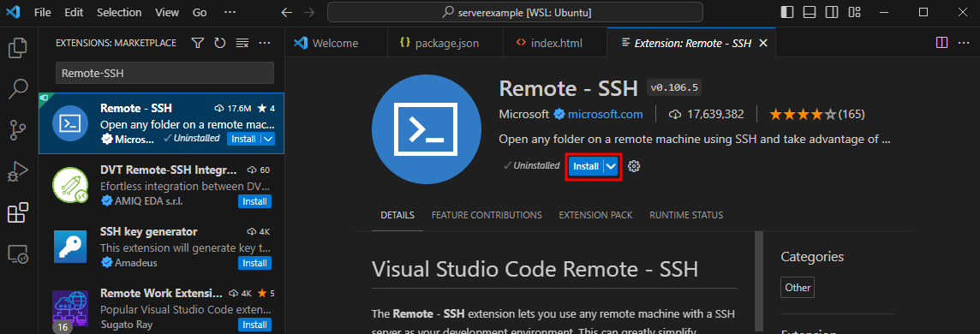The height and width of the screenshot is (334, 980).
Task: Switch to the index.html tab
Action: 555,43
